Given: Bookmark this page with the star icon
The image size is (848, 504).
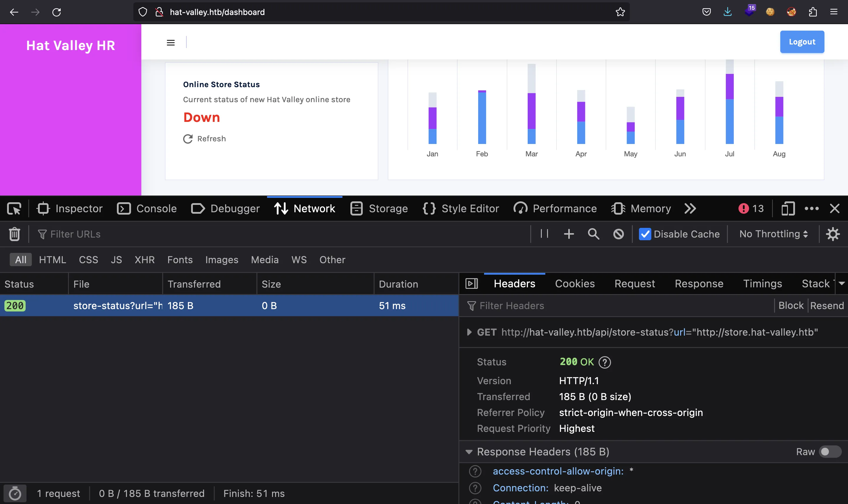Looking at the screenshot, I should click(620, 12).
